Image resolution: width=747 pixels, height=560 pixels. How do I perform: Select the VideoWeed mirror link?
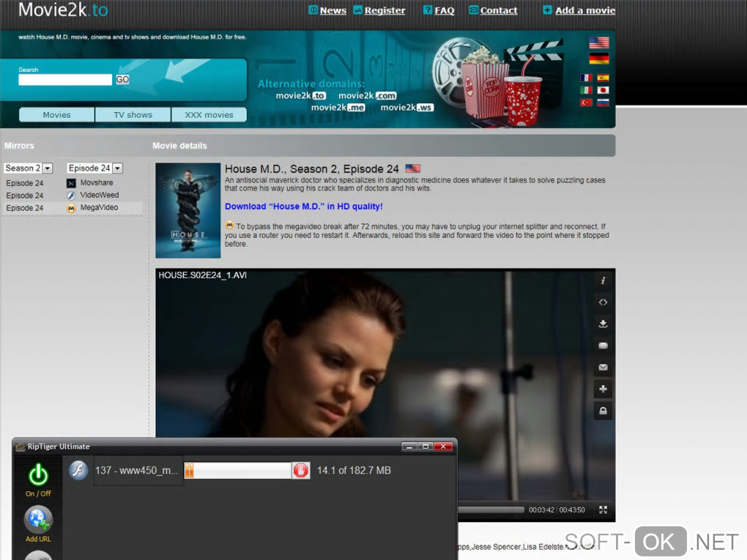point(100,195)
